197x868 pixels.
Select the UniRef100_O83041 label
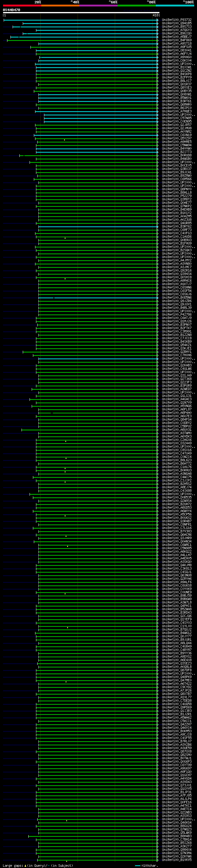[x=177, y=50]
